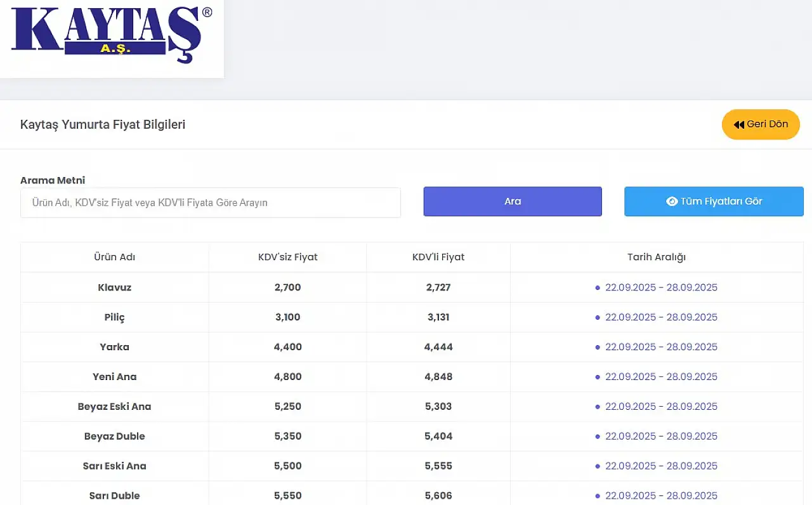Screen dimensions: 812x505
Task: Click the 3,100 price for Piliç
Action: tap(288, 317)
